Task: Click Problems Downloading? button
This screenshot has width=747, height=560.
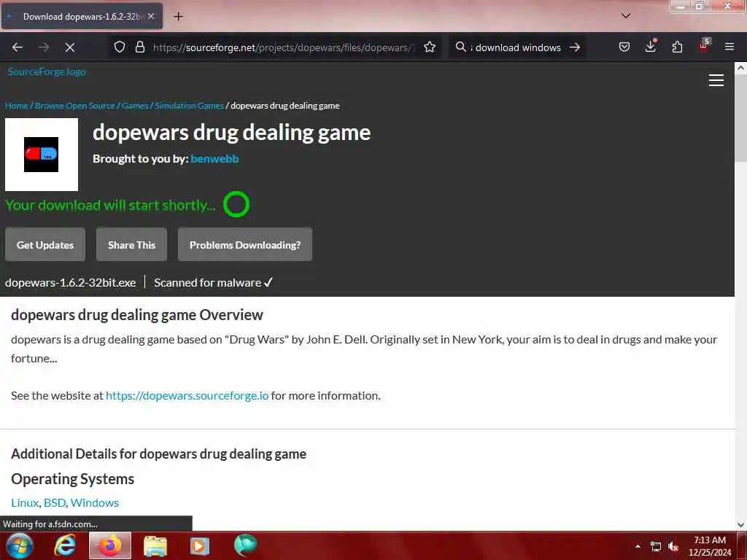Action: point(245,245)
